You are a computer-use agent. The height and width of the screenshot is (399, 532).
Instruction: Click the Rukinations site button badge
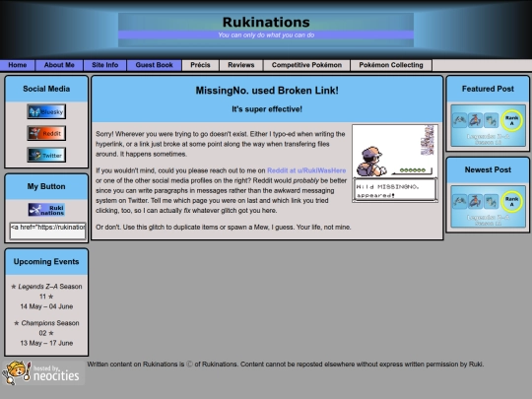(x=46, y=210)
